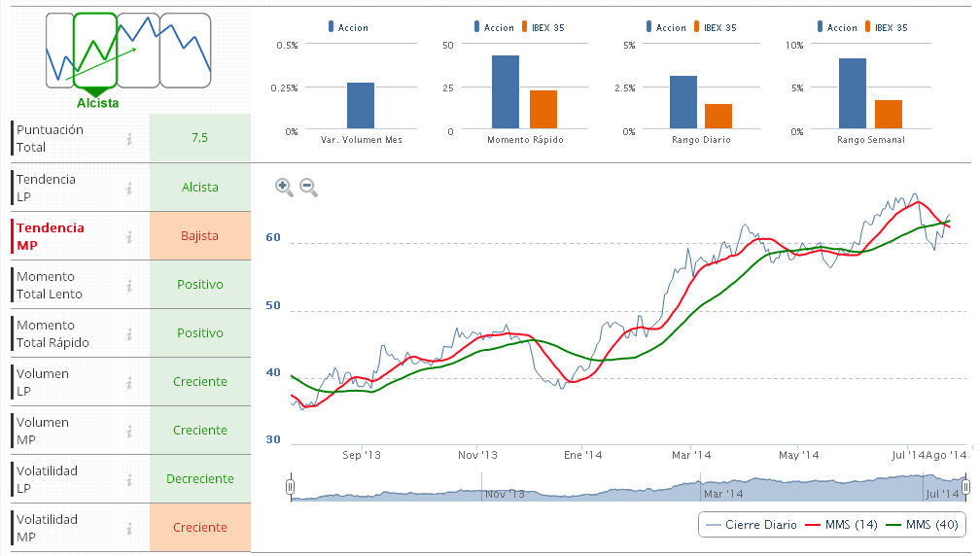Open info icon for Momento Total Lento
980x556 pixels.
coord(129,285)
